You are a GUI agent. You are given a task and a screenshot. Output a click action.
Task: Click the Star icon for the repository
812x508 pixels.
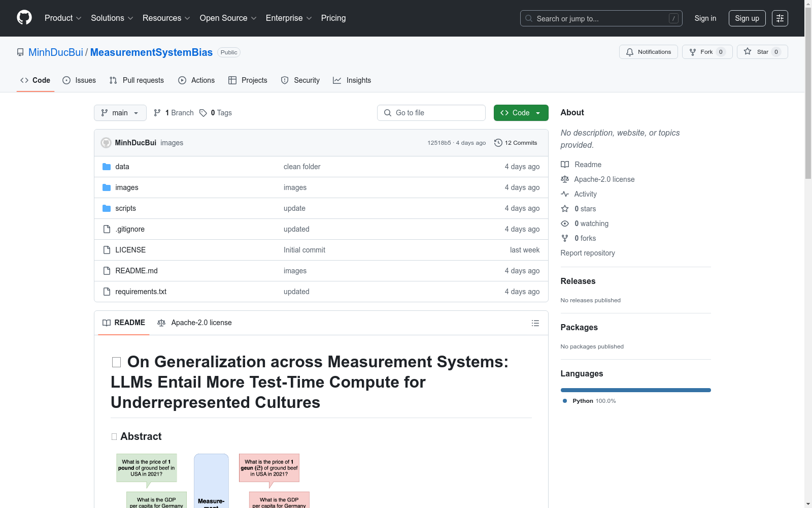[x=748, y=51]
